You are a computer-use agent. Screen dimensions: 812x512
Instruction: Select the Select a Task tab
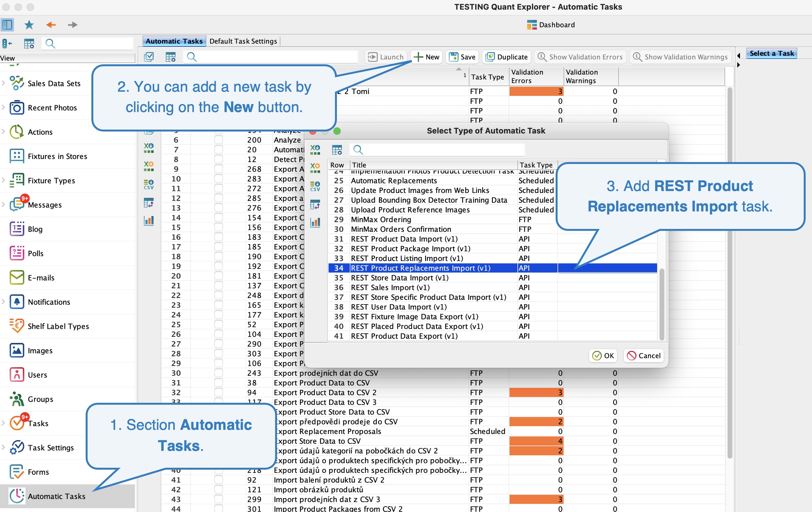pos(772,53)
